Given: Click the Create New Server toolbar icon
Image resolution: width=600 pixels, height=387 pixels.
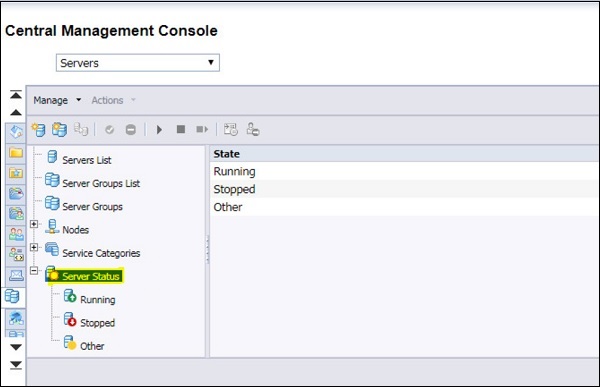Looking at the screenshot, I should 39,130.
